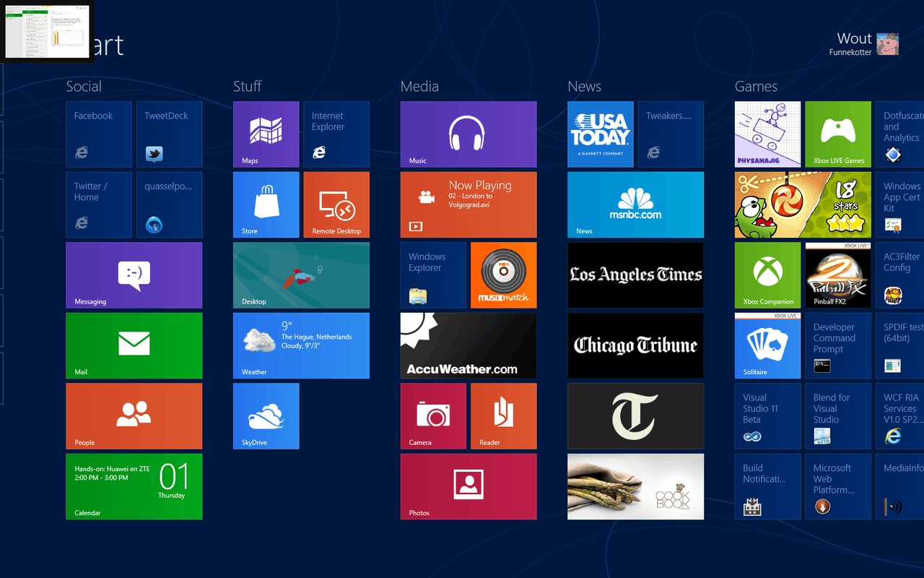Viewport: 924px width, 578px height.
Task: Open the Xbox Companion tile
Action: point(768,275)
